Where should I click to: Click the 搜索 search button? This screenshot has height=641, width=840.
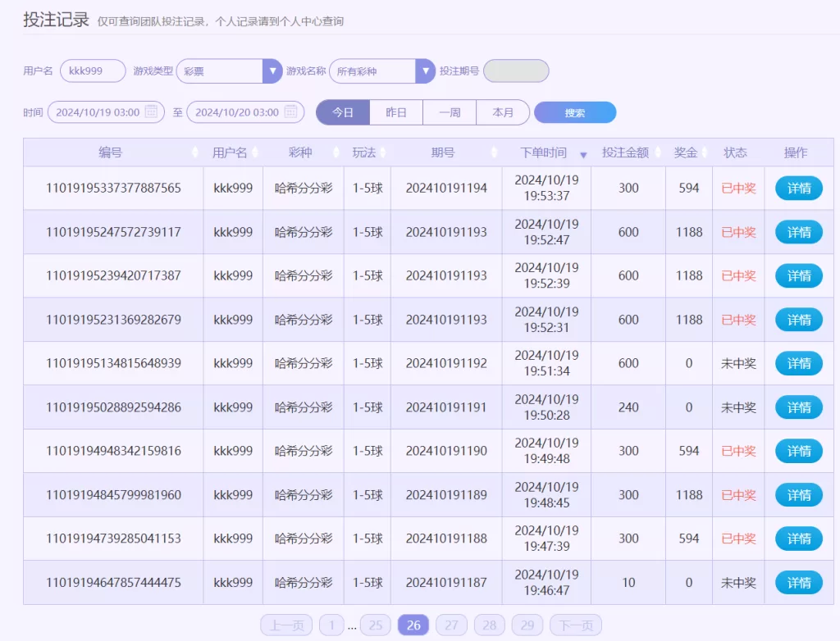(575, 112)
